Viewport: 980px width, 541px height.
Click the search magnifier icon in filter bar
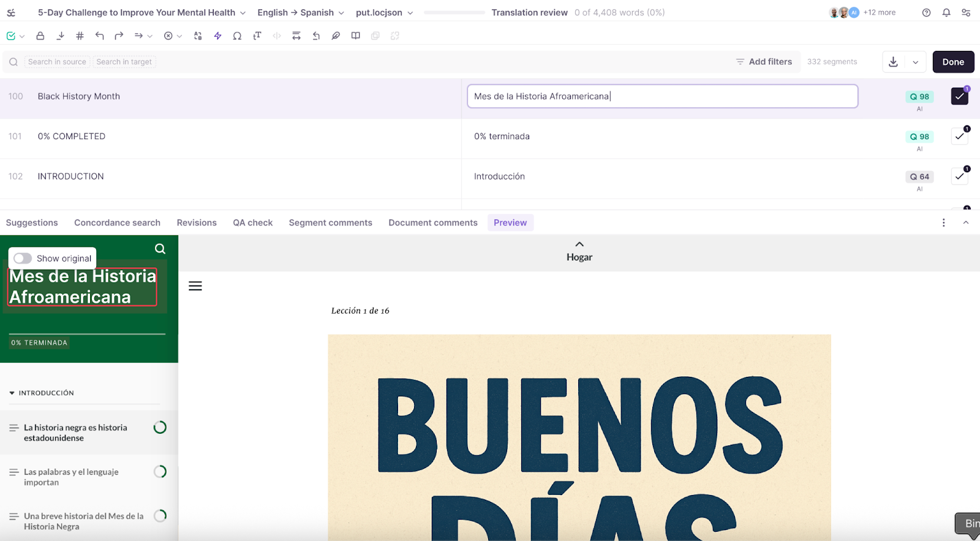(13, 62)
